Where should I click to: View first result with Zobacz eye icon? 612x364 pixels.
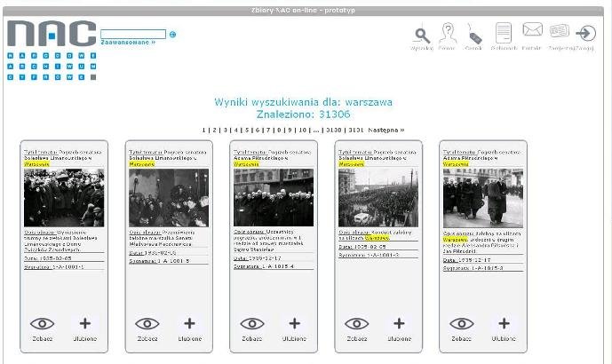pyautogui.click(x=43, y=324)
